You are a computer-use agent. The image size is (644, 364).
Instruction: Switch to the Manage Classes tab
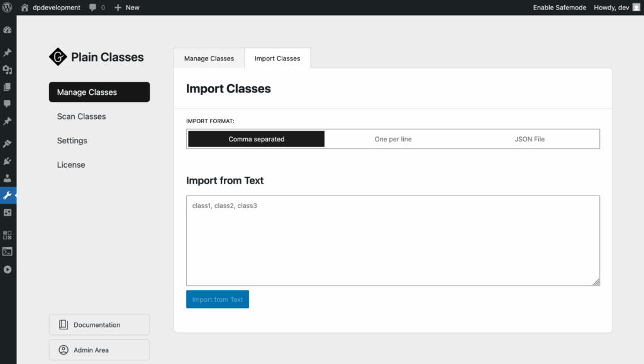click(209, 58)
